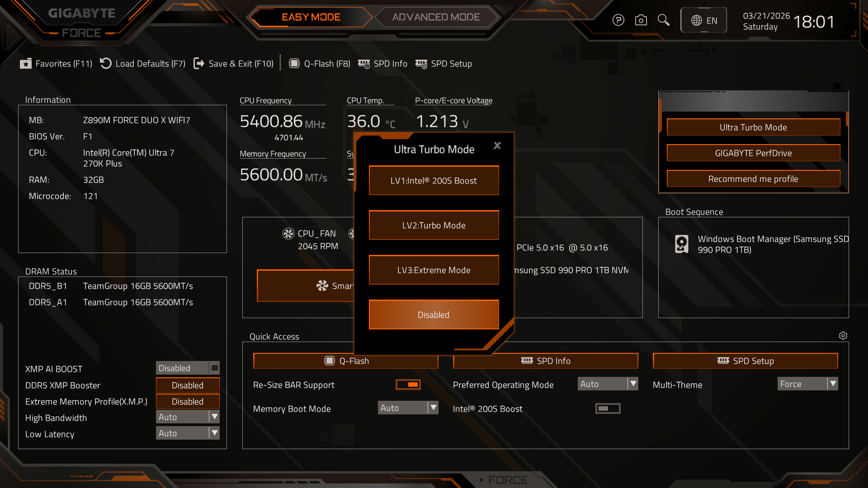Open Favorites (F11)
868x488 pixels.
click(55, 64)
